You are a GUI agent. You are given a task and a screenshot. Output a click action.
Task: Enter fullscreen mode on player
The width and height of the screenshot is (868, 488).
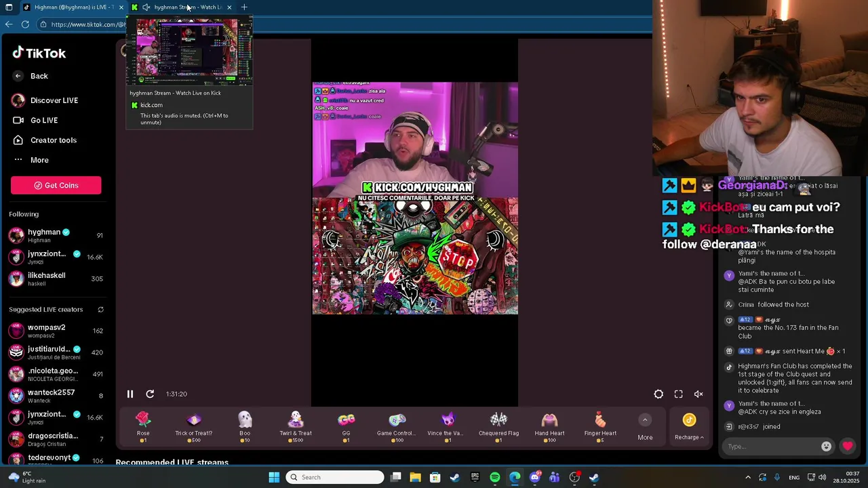click(678, 394)
